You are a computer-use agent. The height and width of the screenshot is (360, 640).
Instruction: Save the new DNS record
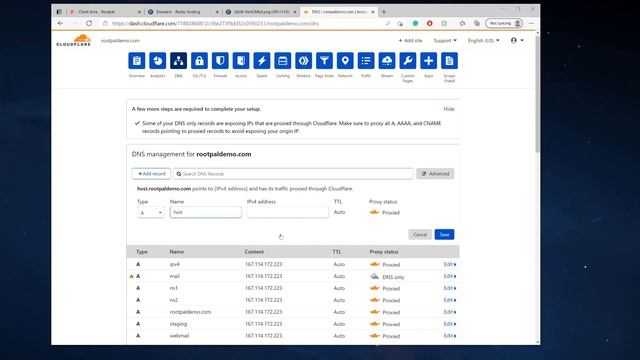click(444, 235)
